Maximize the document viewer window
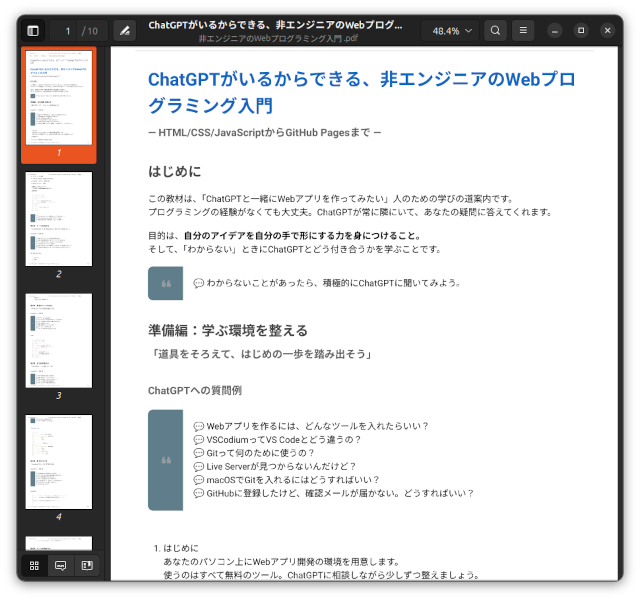 coord(581,31)
